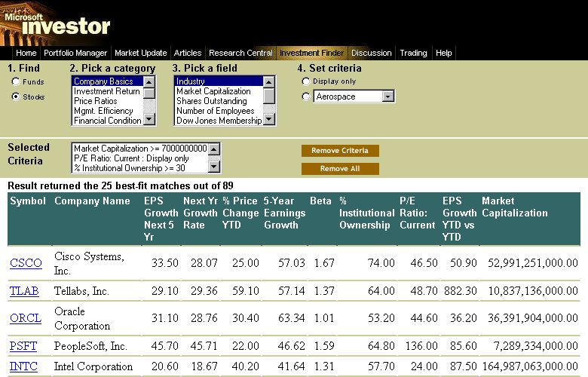This screenshot has width=588, height=377.
Task: Open the Portfolio Manager tab
Action: (75, 53)
